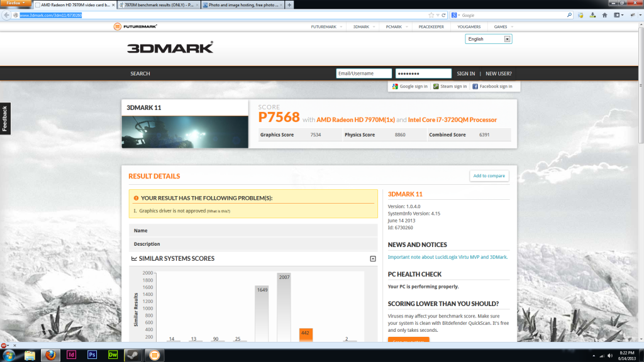Screen dimensions: 644x362
Task: Click the clock showing 8:22 PM
Action: point(627,356)
